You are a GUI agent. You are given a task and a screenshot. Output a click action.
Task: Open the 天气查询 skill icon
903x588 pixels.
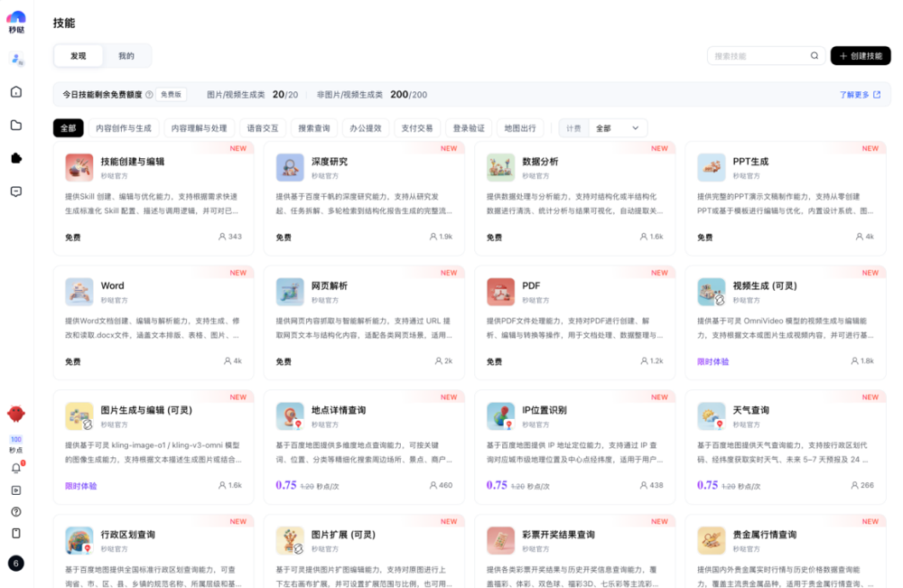click(x=712, y=415)
